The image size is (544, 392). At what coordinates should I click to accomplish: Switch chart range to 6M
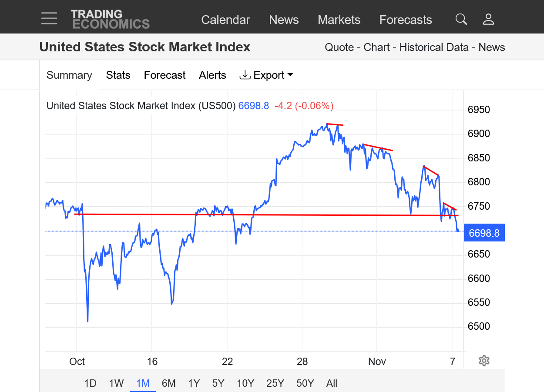(168, 383)
